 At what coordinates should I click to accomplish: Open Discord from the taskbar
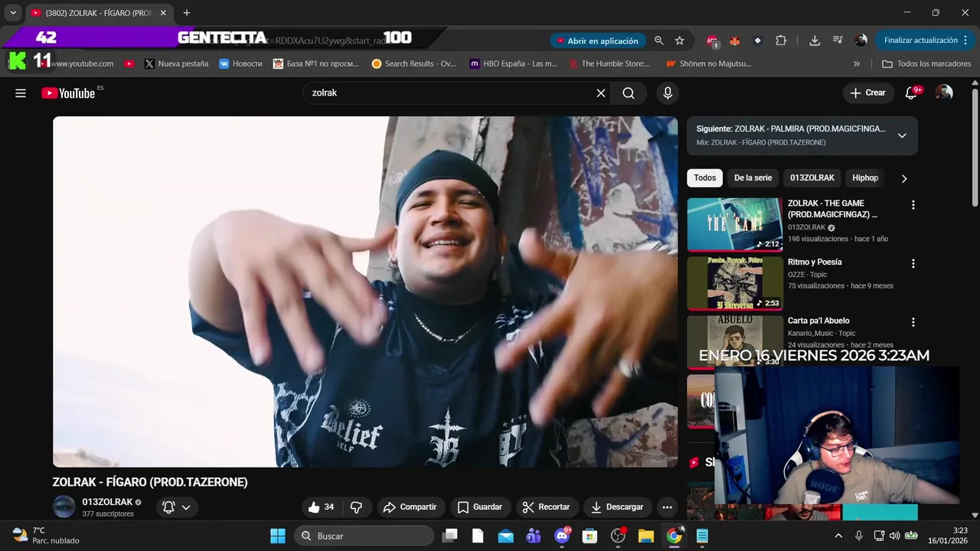coord(562,536)
